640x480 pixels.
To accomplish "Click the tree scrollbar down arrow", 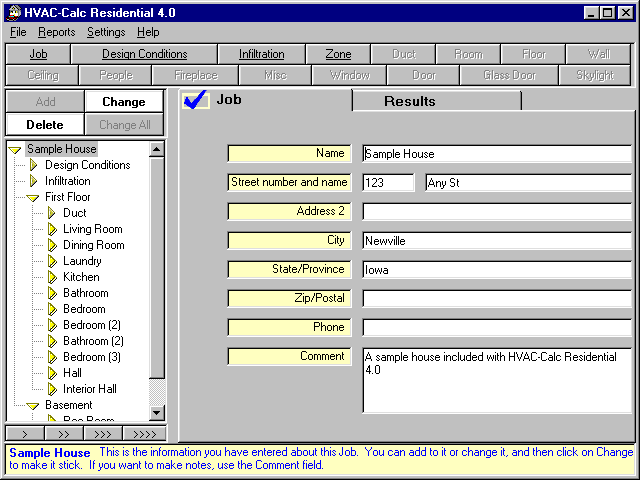I will [157, 413].
